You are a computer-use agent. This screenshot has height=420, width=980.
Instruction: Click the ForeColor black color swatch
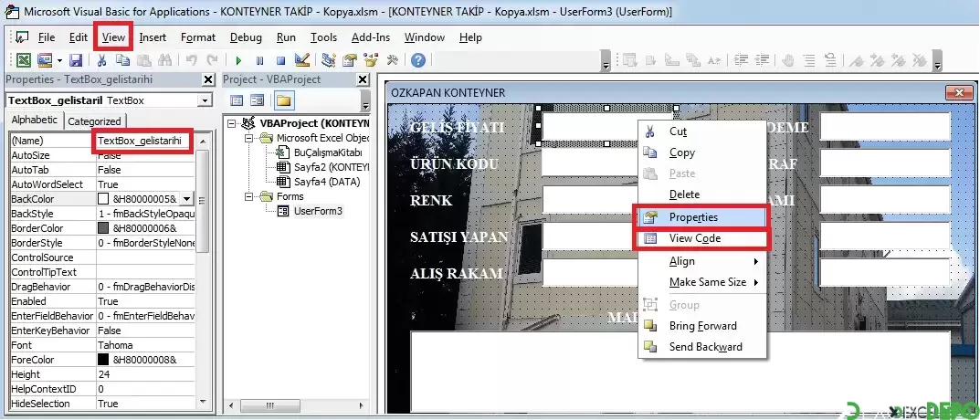pos(104,360)
